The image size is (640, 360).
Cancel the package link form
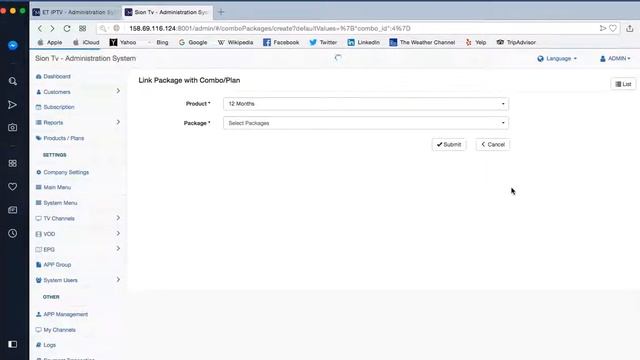pos(493,144)
